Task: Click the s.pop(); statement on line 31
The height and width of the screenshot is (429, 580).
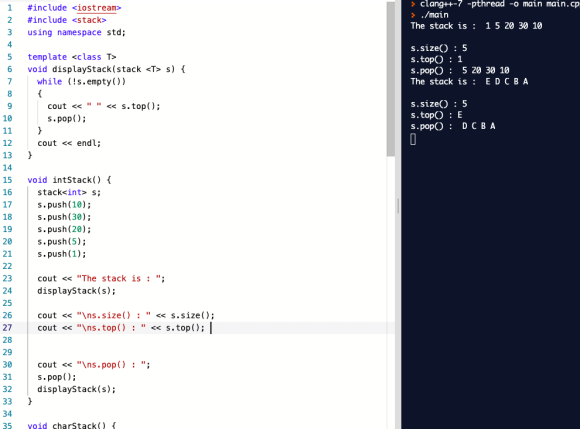Action: point(57,377)
